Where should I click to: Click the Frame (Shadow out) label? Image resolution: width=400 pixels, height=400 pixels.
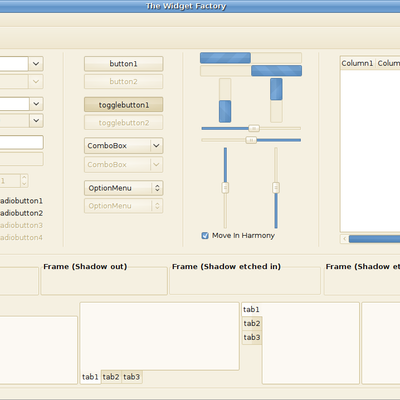[x=85, y=267]
